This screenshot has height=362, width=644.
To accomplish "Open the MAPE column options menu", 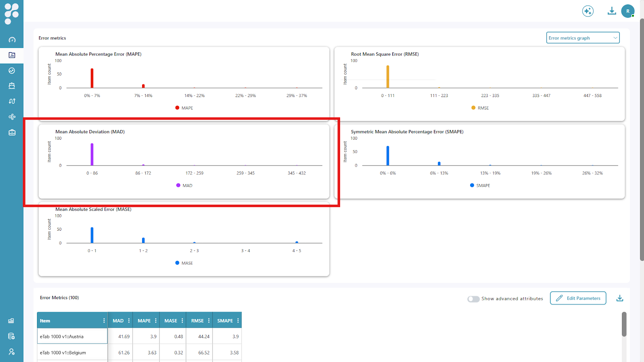I will coord(156,321).
